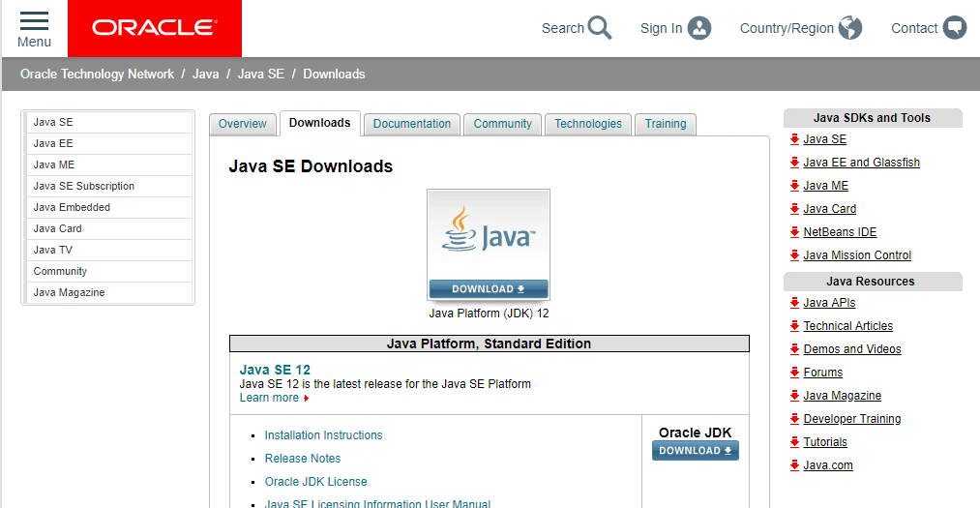Click the Oracle JDK DOWNLOAD button
Screen dimensions: 980x508
tap(695, 451)
